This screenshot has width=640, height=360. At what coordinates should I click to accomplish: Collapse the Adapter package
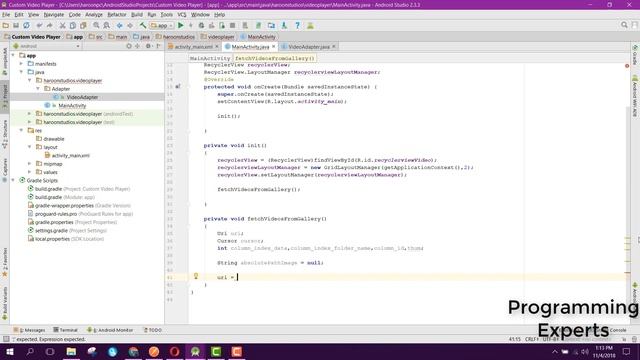(x=38, y=89)
